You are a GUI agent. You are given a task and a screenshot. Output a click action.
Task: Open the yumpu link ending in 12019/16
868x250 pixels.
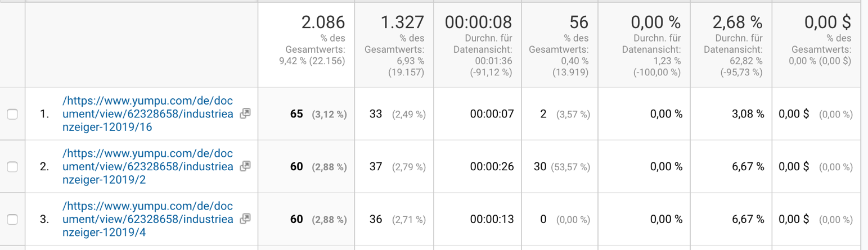[149, 114]
